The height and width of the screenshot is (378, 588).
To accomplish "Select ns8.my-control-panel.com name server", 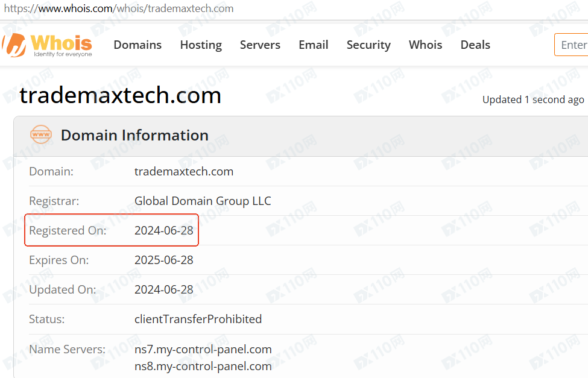I will point(203,367).
